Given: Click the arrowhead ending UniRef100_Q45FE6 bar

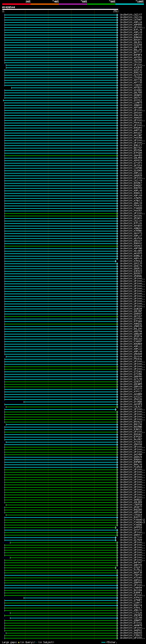Looking at the screenshot, I should click(116, 527).
